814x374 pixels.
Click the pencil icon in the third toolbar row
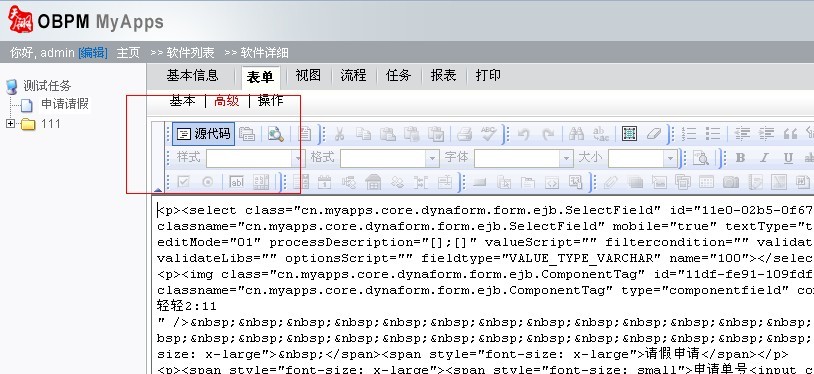(610, 182)
